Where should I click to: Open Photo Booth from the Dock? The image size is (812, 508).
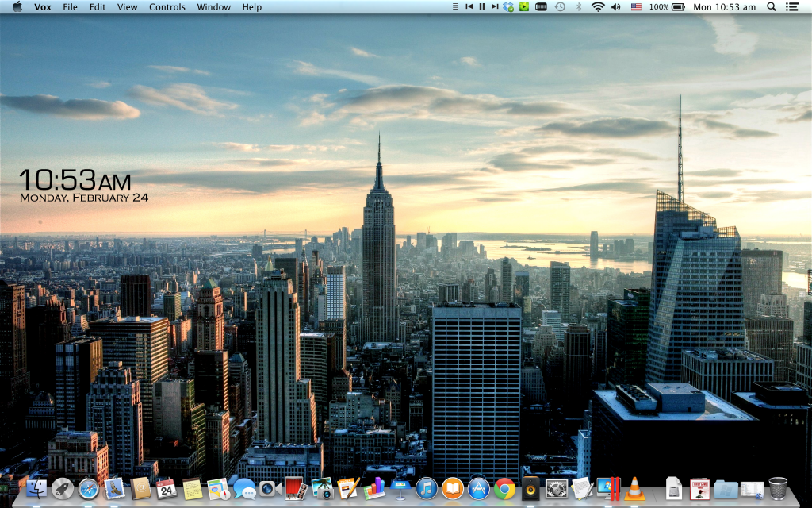[x=296, y=488]
